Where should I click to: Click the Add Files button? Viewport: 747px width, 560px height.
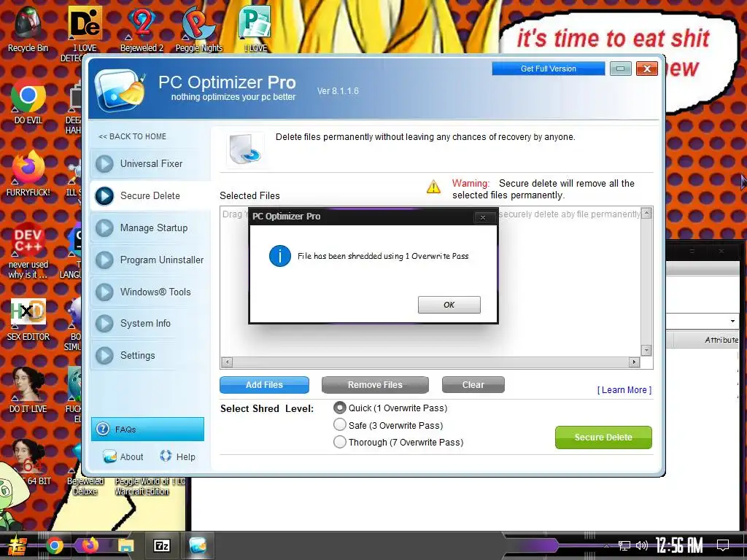[x=264, y=385]
